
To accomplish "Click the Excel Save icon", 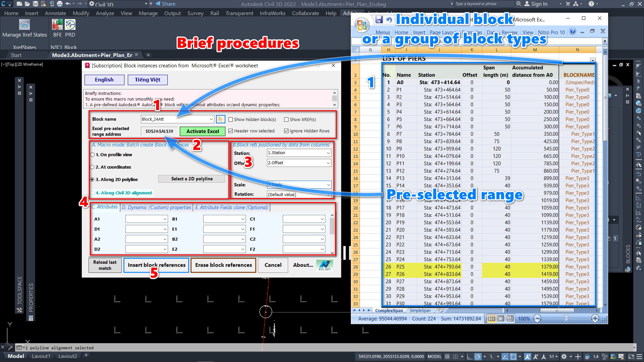I will pos(379,20).
